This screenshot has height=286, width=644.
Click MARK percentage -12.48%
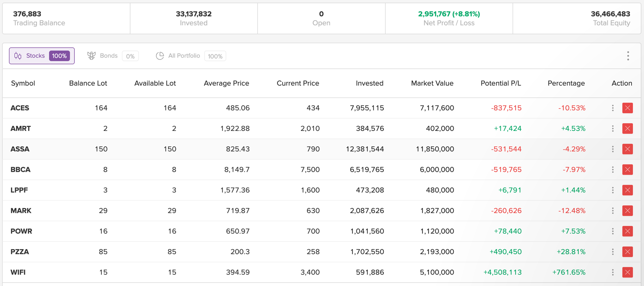(x=572, y=211)
